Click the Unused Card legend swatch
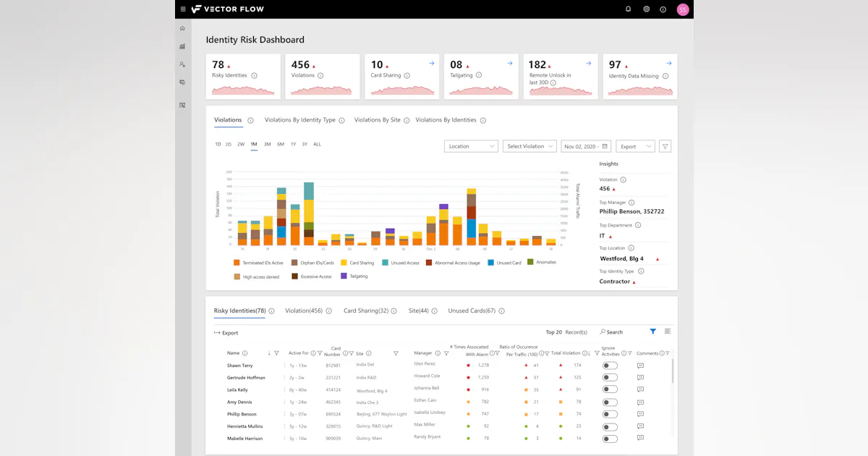Viewport: 868px width, 456px height. tap(491, 263)
